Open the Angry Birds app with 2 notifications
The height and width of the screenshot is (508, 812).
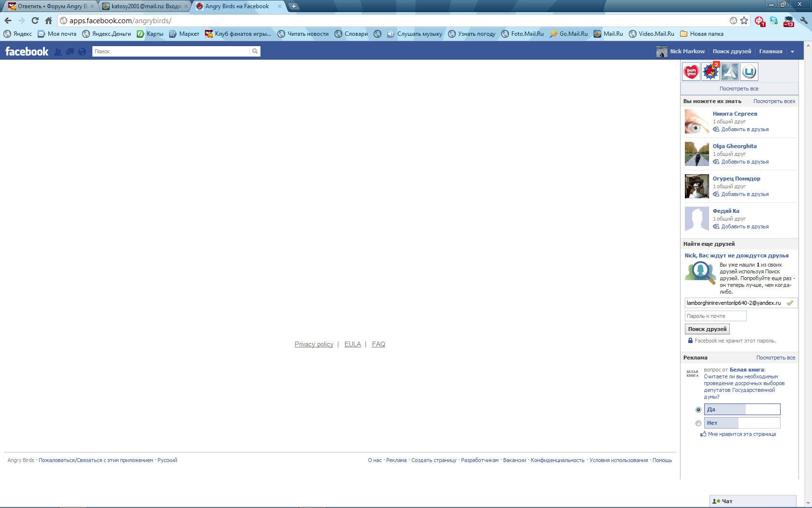710,72
